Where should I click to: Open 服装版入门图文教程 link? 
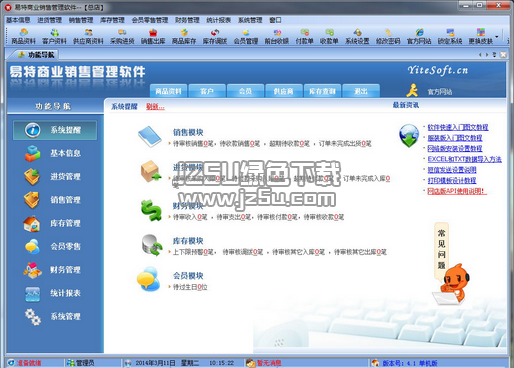point(455,138)
